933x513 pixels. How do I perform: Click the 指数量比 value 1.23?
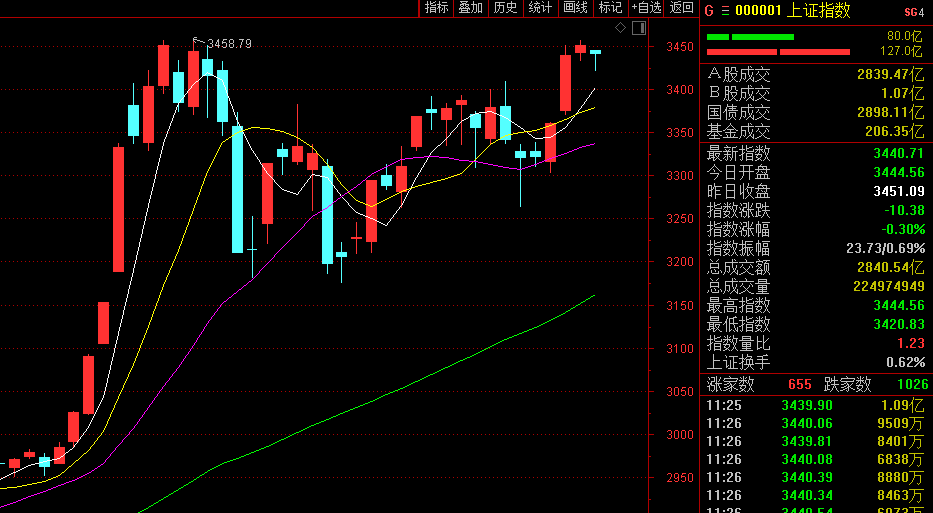pyautogui.click(x=912, y=343)
